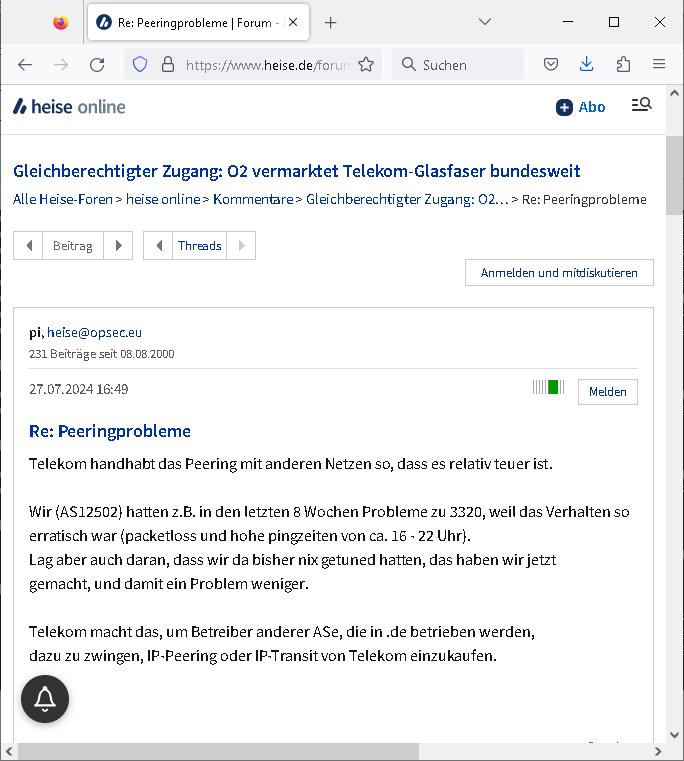Click the Abo plus button
Viewport: 684px width, 761px height.
[x=581, y=107]
